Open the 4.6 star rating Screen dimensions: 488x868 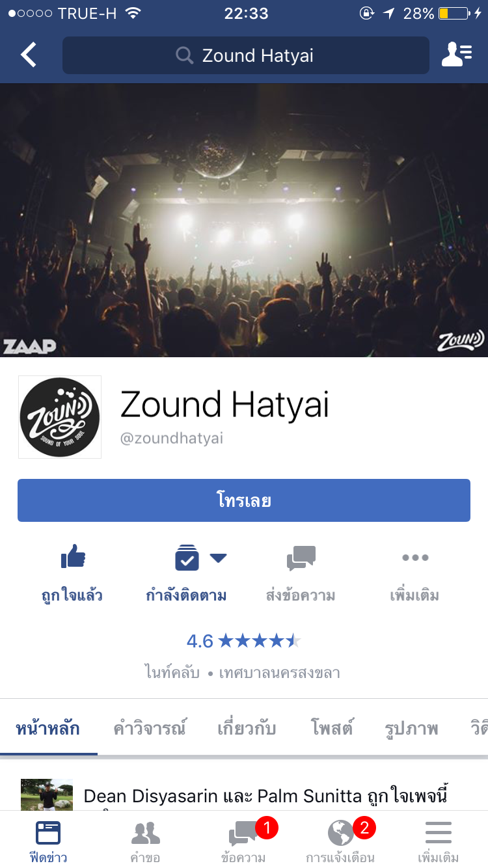(244, 641)
